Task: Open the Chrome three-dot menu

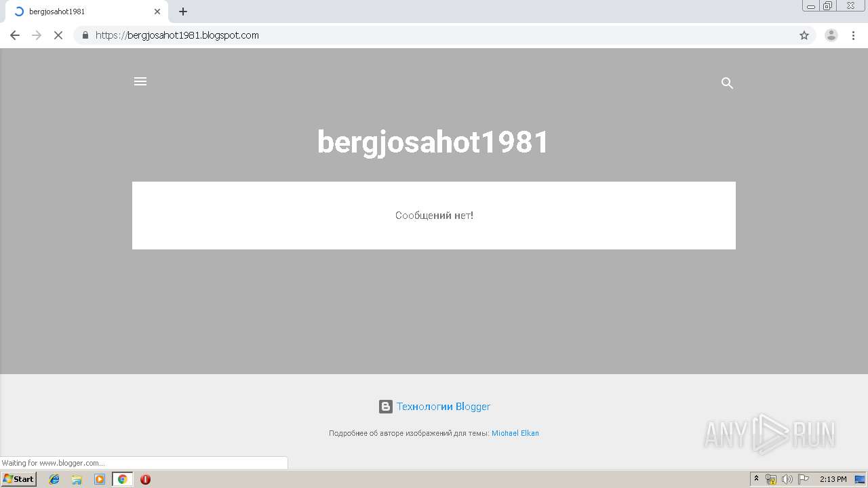Action: 854,35
